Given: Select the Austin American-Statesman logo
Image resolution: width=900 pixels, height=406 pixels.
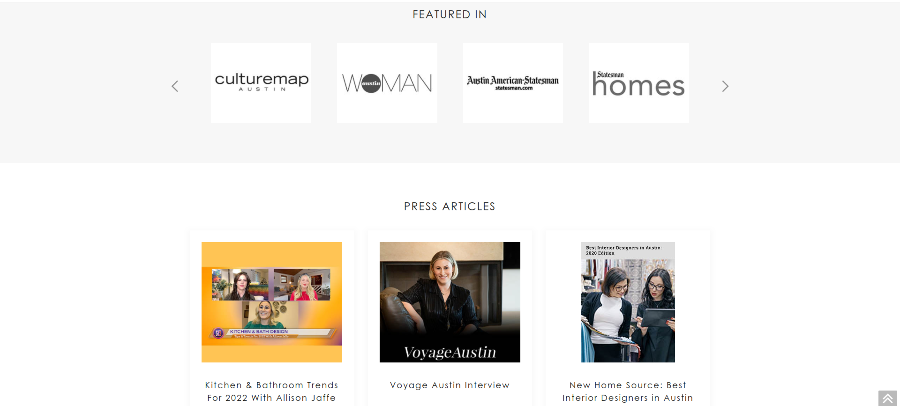Looking at the screenshot, I should [513, 83].
